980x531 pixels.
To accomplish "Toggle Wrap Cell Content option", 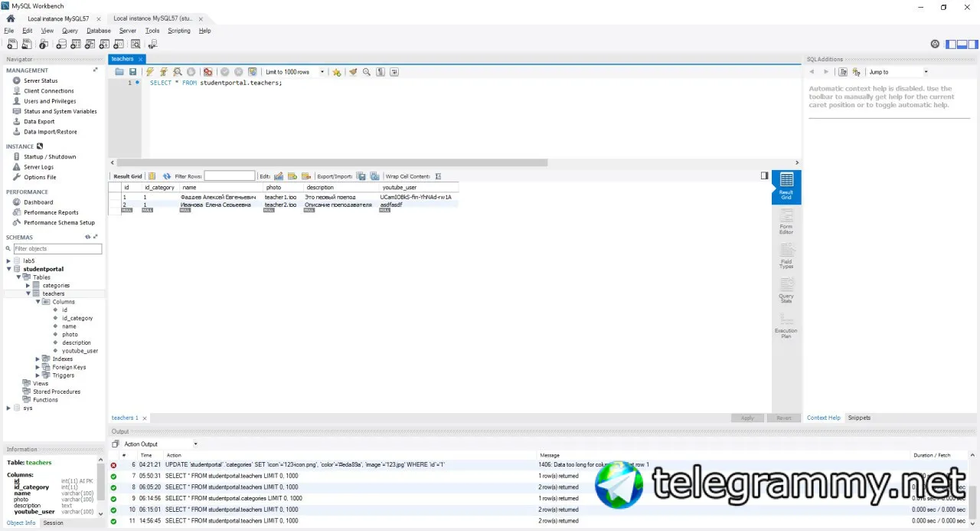I will (438, 176).
